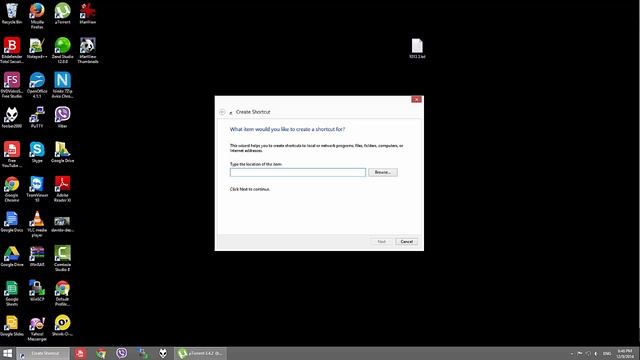The height and width of the screenshot is (360, 640).
Task: Select the yellow 8-ball Shoot-O desktop icon
Action: pyautogui.click(x=62, y=326)
